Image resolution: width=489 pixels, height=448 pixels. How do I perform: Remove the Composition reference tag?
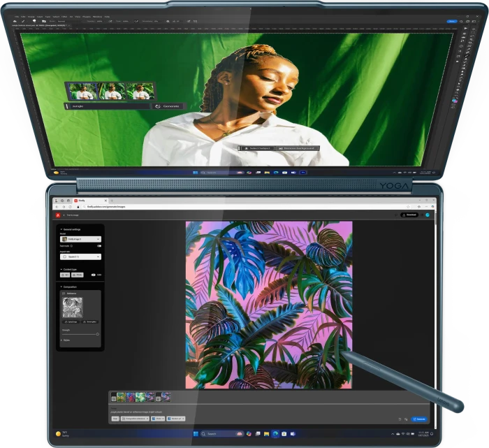coord(147,419)
